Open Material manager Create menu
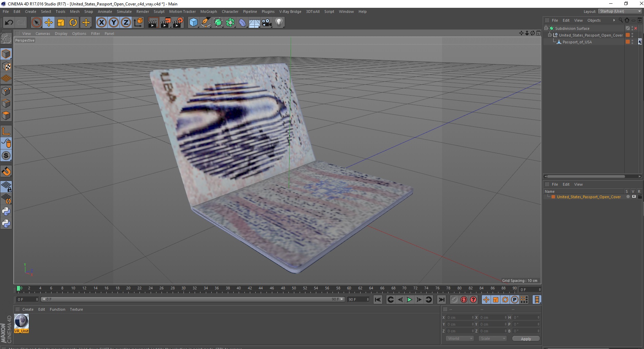The image size is (644, 349). click(x=28, y=309)
